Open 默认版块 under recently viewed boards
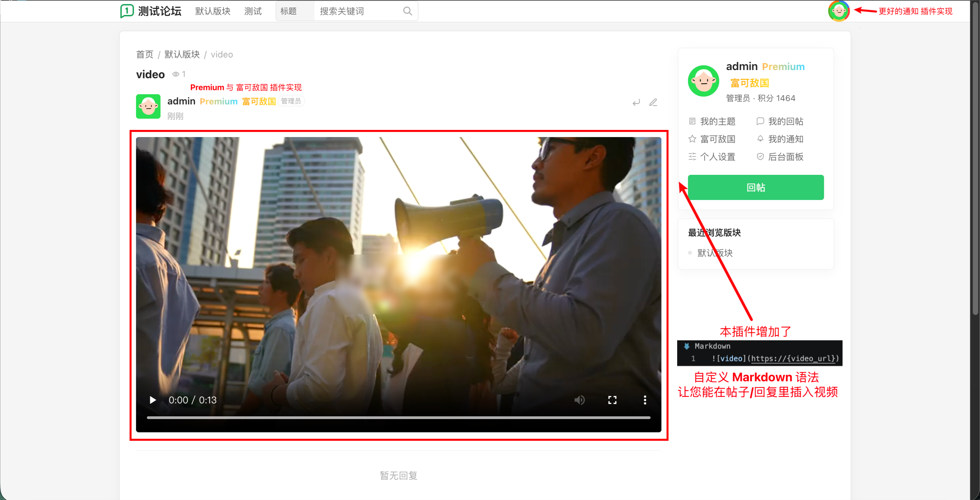Viewport: 980px width, 500px height. tap(715, 253)
